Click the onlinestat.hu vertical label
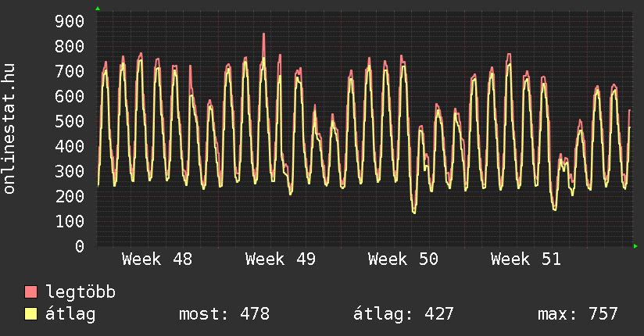 9,129
